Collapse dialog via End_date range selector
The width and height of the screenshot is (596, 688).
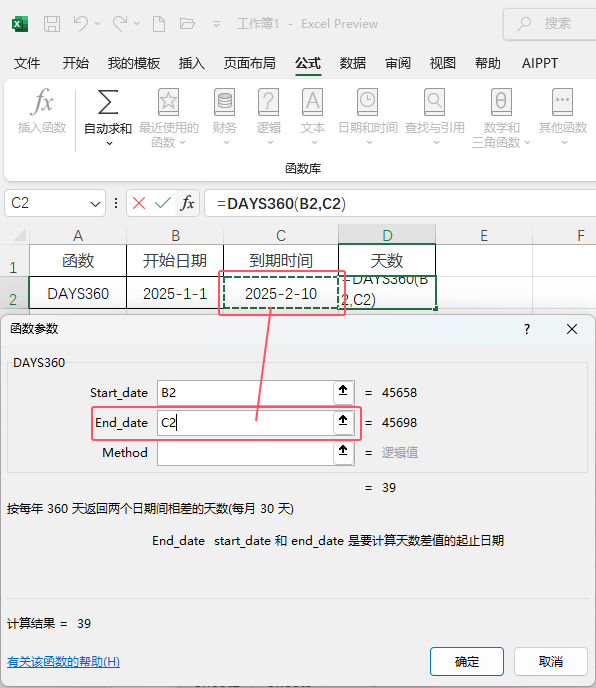coord(343,421)
